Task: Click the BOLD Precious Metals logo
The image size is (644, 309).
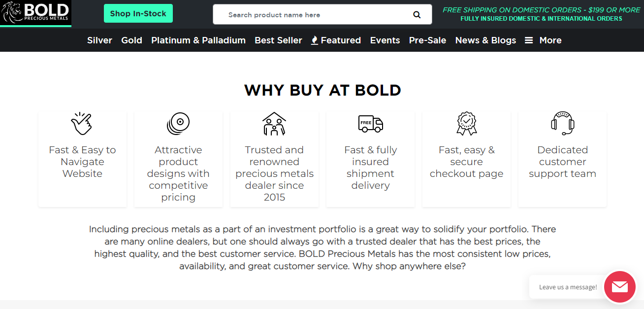Action: click(35, 13)
